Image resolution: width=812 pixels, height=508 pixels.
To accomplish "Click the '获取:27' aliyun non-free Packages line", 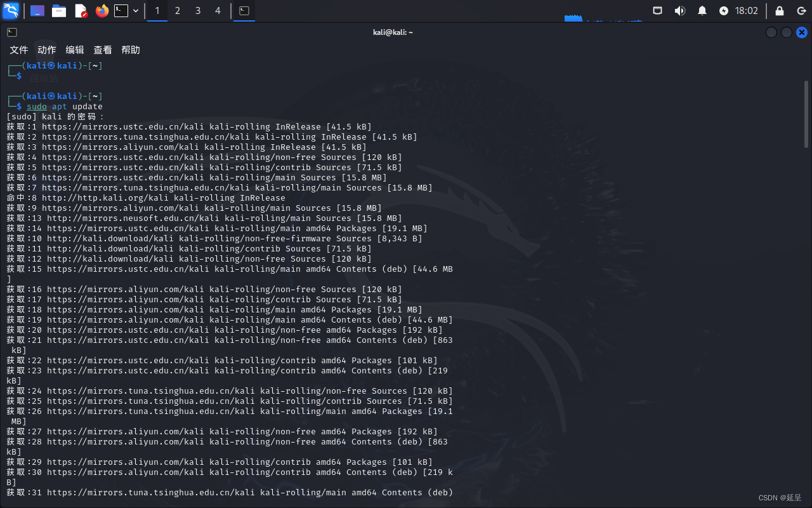I will pyautogui.click(x=222, y=432).
